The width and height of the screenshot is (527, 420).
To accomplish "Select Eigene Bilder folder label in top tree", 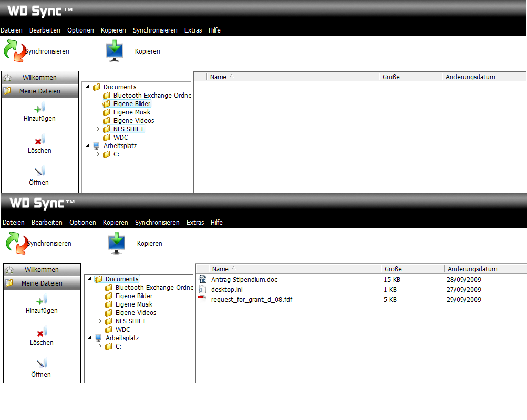I will [132, 104].
